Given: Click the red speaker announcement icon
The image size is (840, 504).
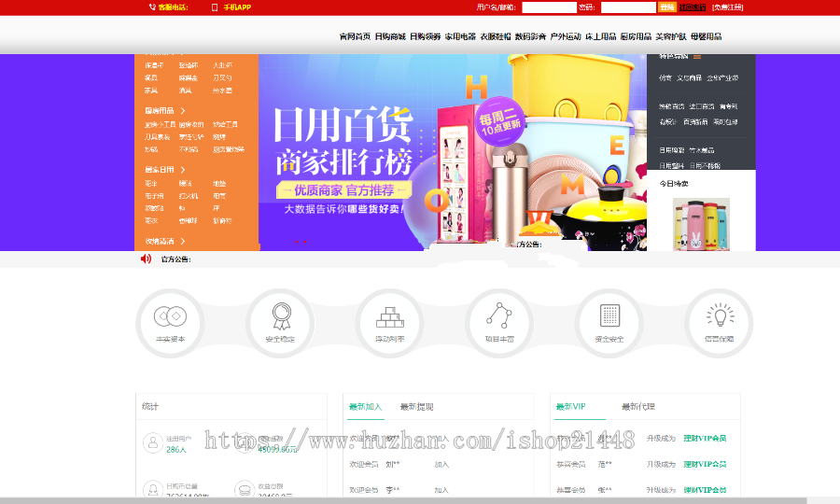Looking at the screenshot, I should tap(146, 259).
